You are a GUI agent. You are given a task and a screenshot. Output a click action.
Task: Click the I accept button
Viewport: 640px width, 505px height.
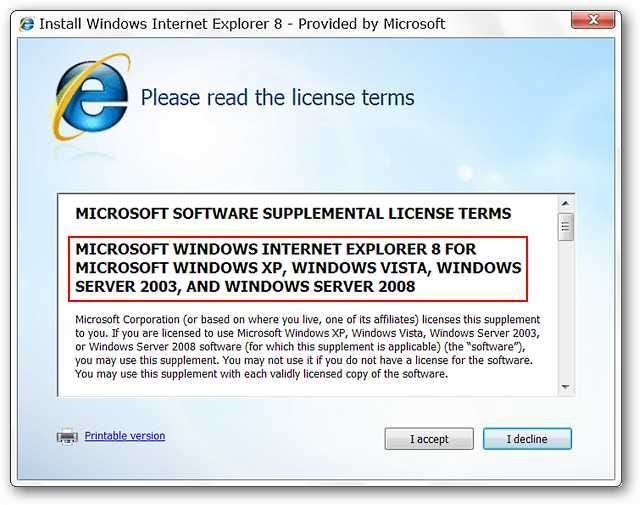429,439
